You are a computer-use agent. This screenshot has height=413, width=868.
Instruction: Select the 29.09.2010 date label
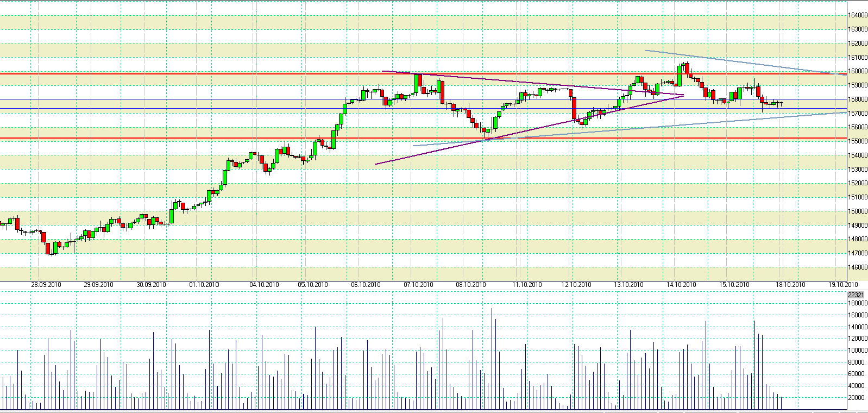98,285
